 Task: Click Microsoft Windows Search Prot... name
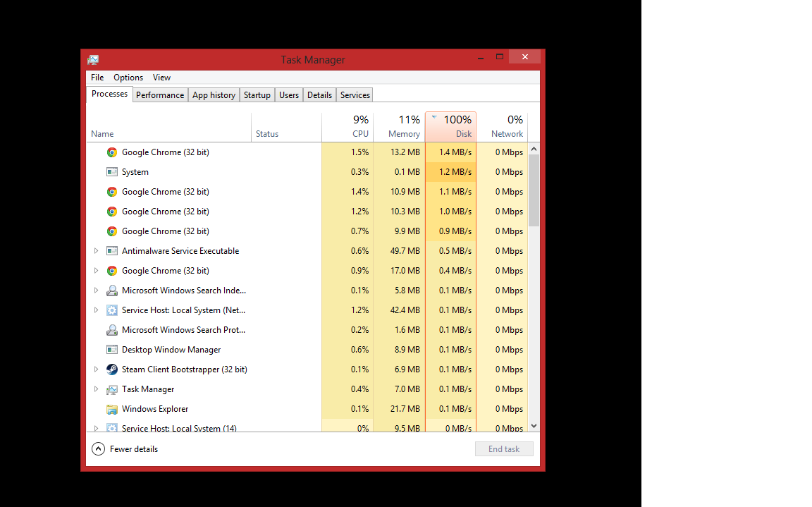tap(184, 330)
